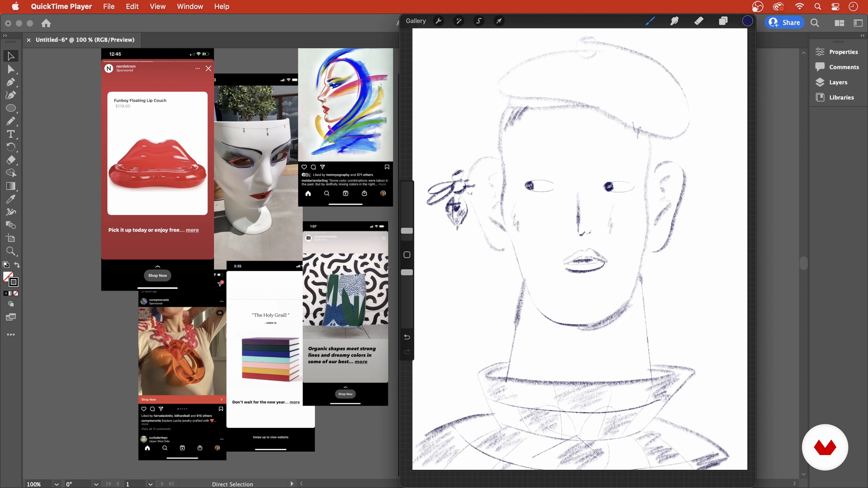Viewport: 868px width, 488px height.
Task: Select Procreate Brush tool
Action: tap(650, 21)
